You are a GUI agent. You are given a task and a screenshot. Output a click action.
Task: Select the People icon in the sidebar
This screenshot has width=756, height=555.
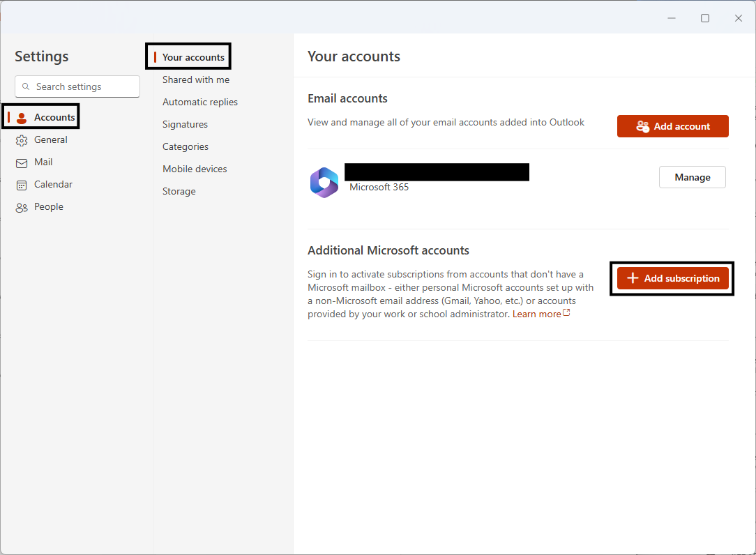[21, 206]
